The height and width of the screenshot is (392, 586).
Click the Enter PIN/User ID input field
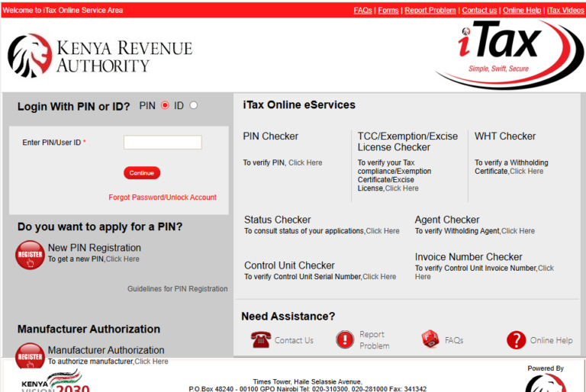[163, 142]
